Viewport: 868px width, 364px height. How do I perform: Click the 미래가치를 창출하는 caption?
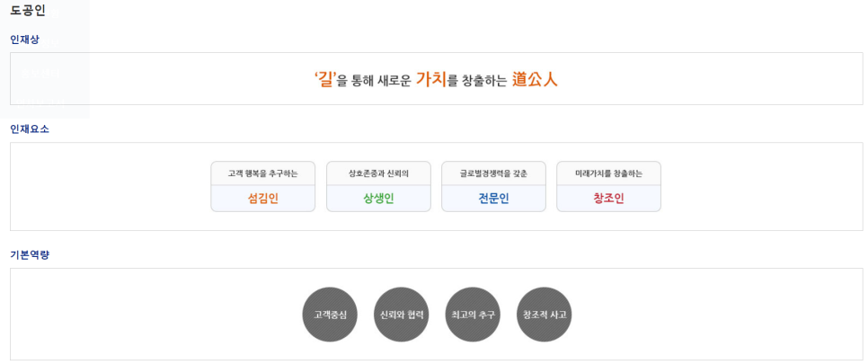click(x=608, y=173)
